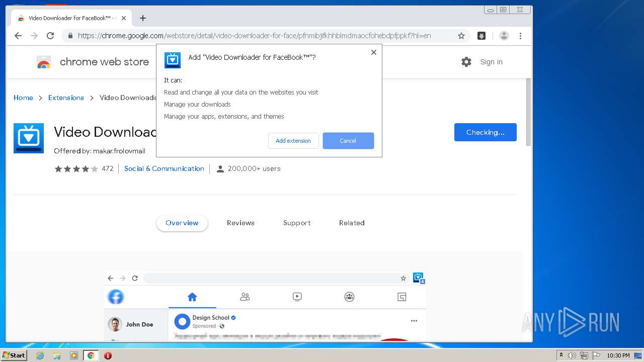Click the Sign in link

click(x=491, y=62)
